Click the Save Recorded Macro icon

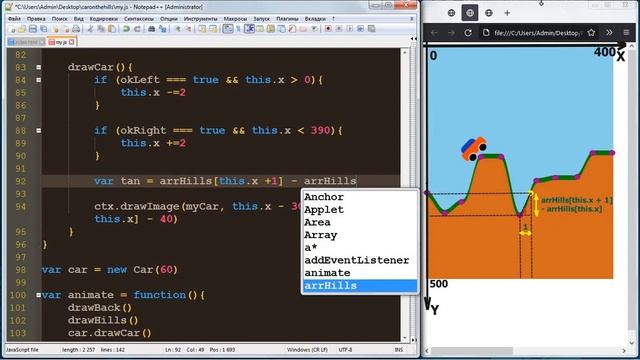click(x=371, y=29)
